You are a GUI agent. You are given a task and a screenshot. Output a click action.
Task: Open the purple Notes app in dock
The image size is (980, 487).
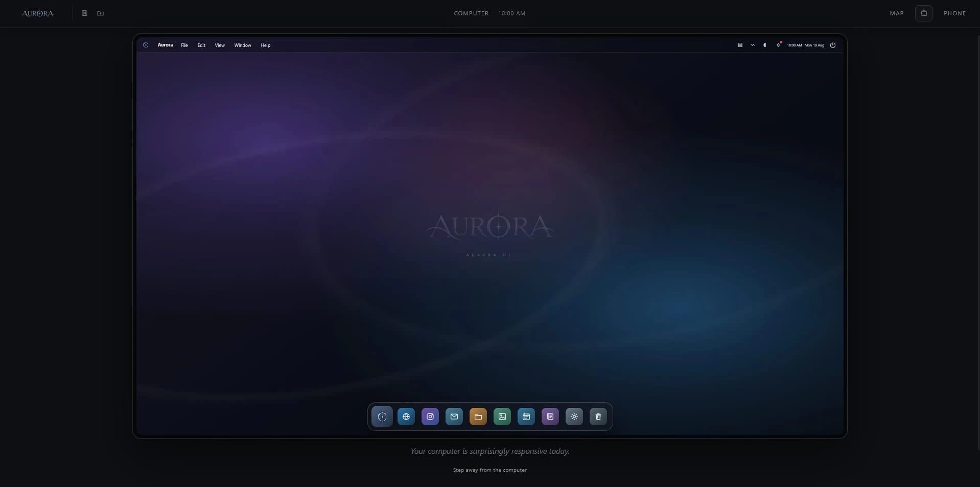tap(550, 417)
